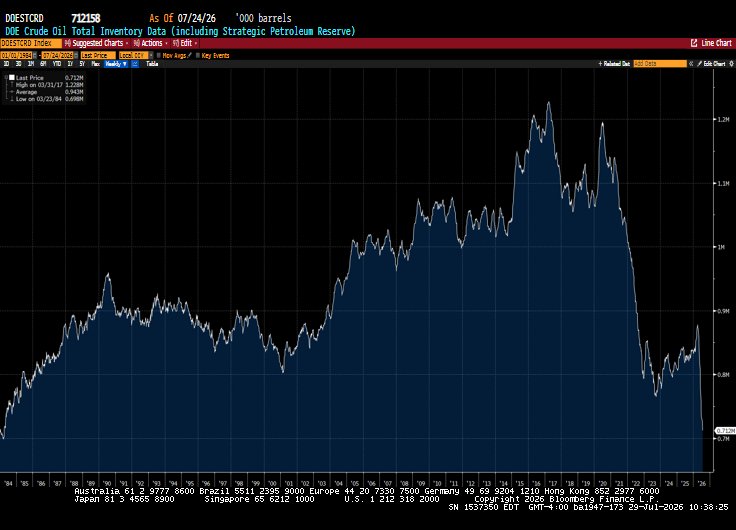
Task: Switch to line chart type icon next to Weekly
Action: click(135, 64)
